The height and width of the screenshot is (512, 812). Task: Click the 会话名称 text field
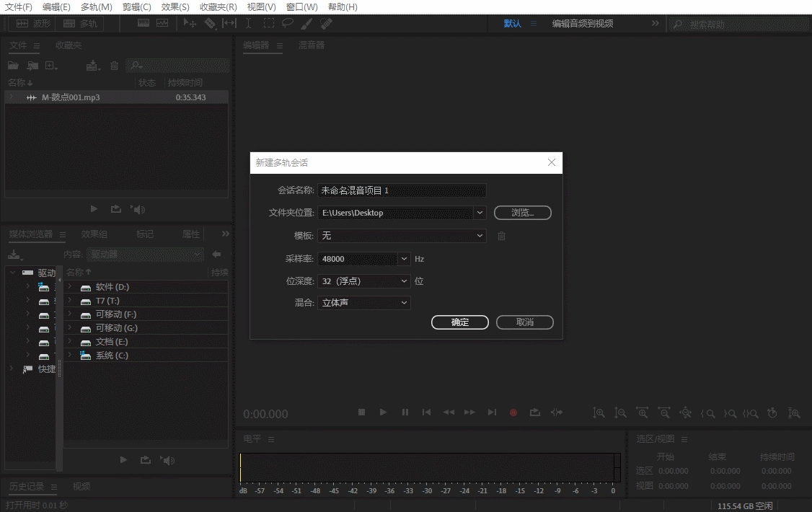(x=402, y=191)
